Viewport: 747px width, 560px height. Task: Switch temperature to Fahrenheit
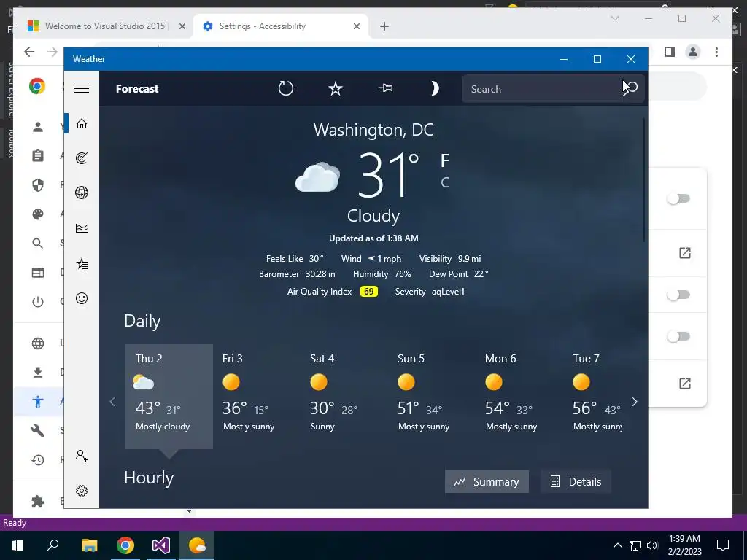(x=444, y=160)
